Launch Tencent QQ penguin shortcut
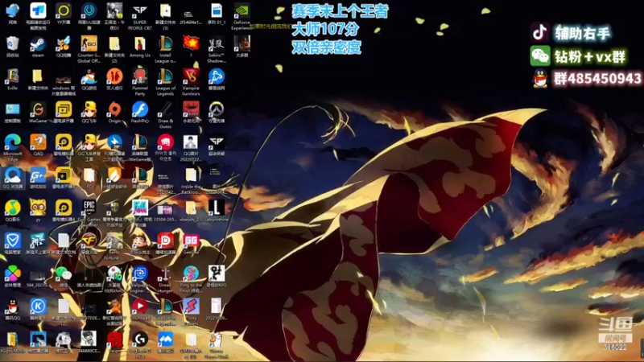This screenshot has height=362, width=644. point(12,307)
